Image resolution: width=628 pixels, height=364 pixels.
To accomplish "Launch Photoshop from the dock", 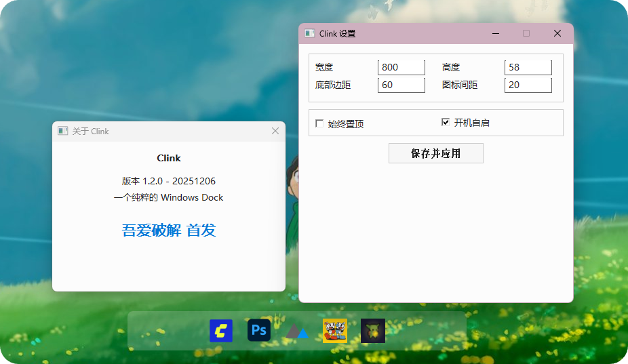I will pos(259,331).
